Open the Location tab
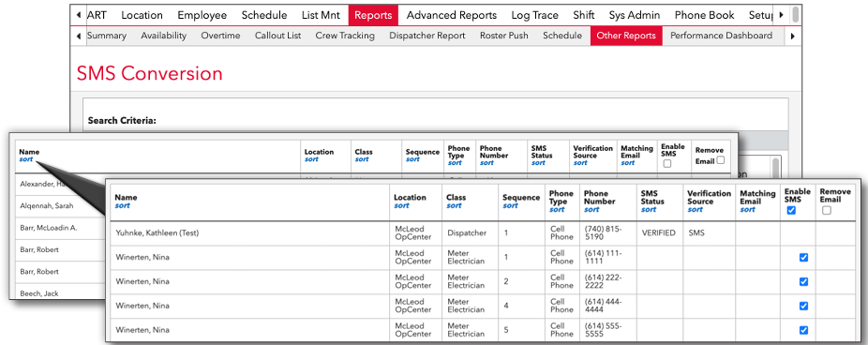 coord(142,15)
